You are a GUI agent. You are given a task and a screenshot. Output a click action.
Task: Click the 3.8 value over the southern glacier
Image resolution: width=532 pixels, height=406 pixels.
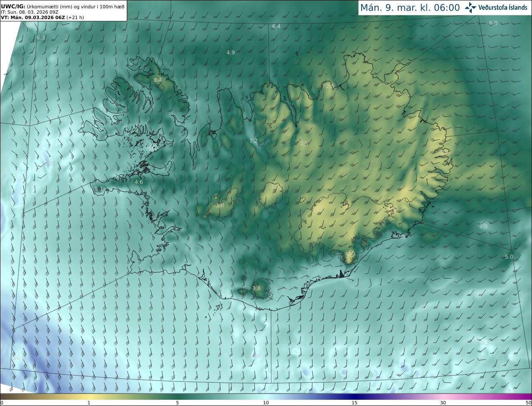[x=256, y=289]
